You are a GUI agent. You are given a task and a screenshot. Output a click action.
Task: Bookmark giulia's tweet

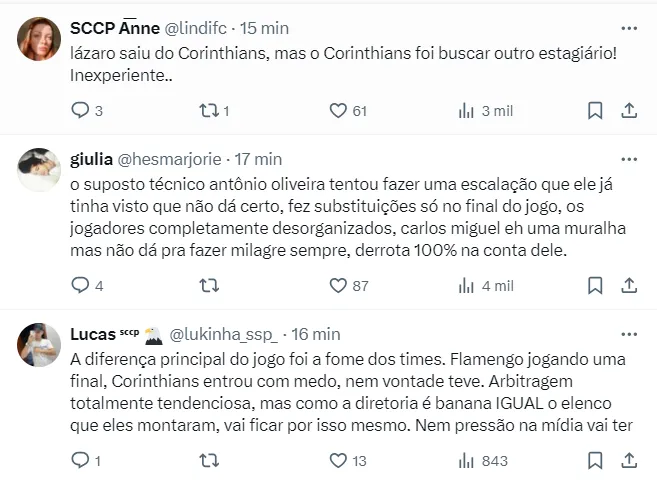[594, 286]
